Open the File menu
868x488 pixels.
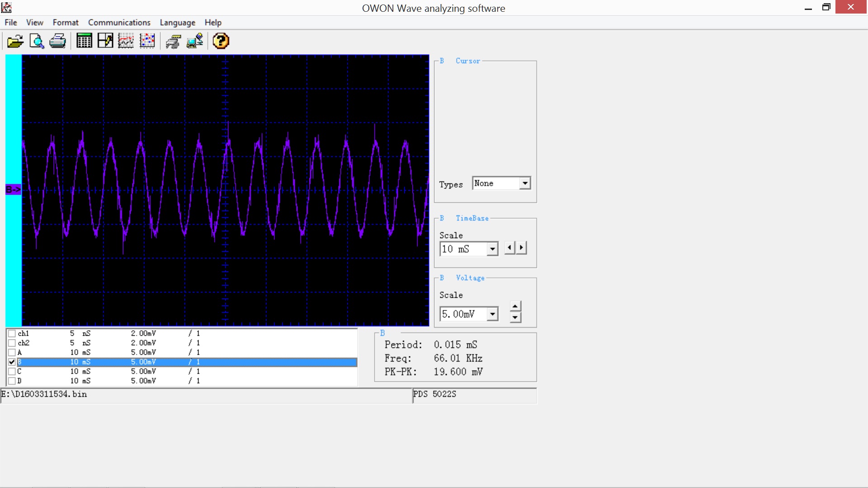[x=11, y=23]
